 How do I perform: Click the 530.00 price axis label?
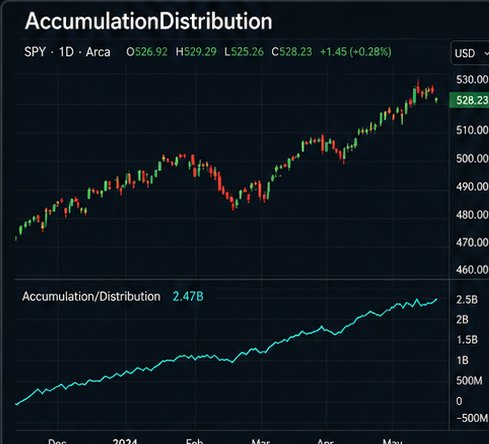tap(472, 80)
